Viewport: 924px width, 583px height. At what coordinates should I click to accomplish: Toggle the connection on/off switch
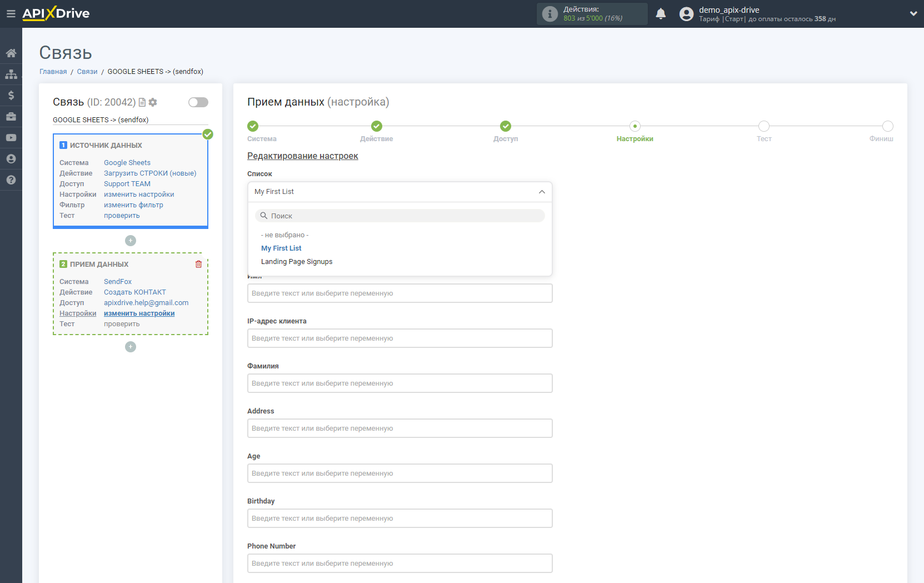point(198,102)
